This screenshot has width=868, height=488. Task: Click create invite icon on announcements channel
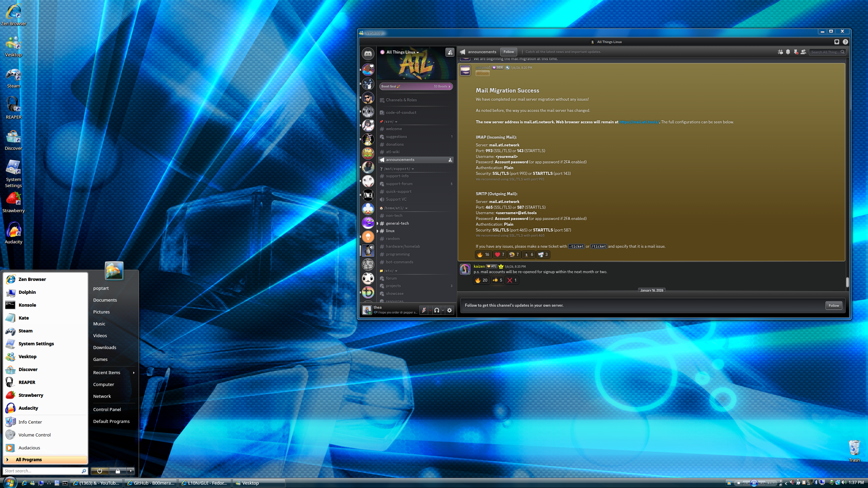[x=450, y=160]
